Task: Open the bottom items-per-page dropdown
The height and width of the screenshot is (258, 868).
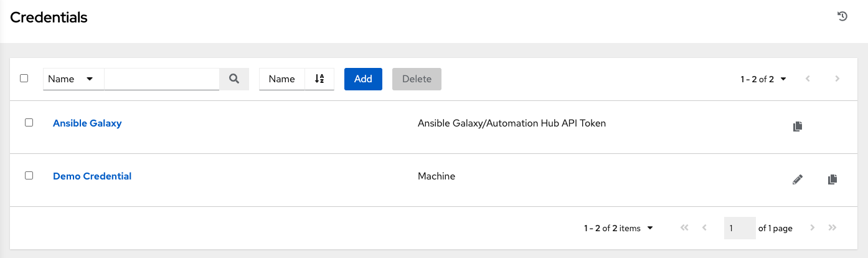Action: point(618,228)
